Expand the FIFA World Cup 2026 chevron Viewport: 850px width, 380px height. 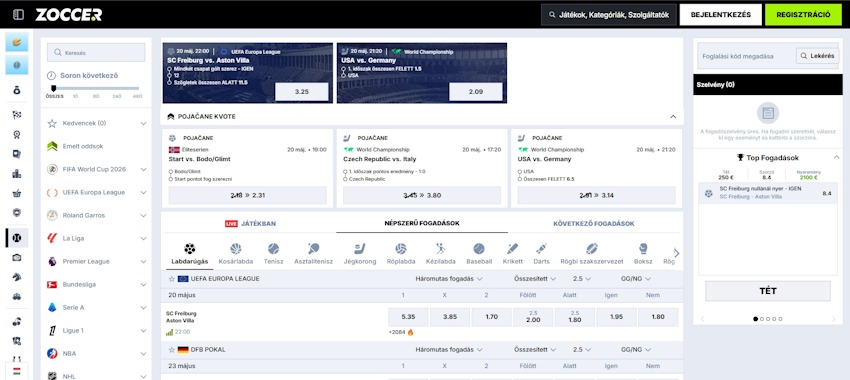[143, 170]
